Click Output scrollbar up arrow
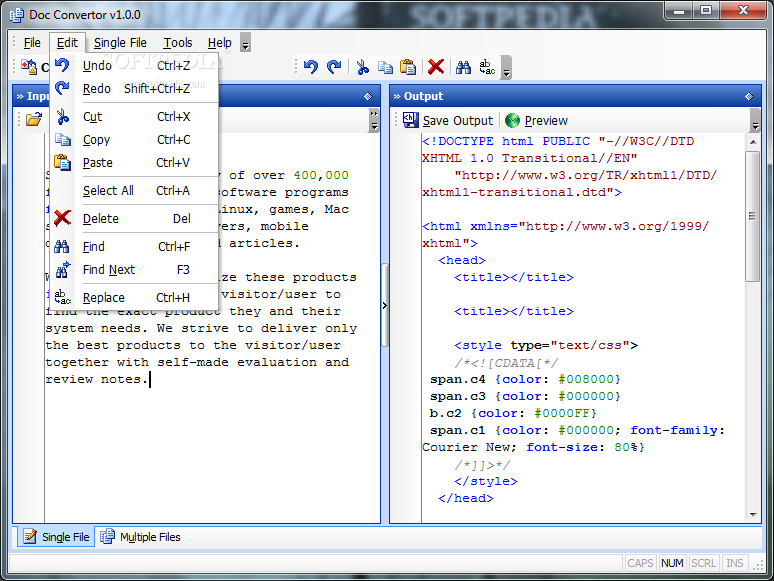774x581 pixels. [753, 142]
